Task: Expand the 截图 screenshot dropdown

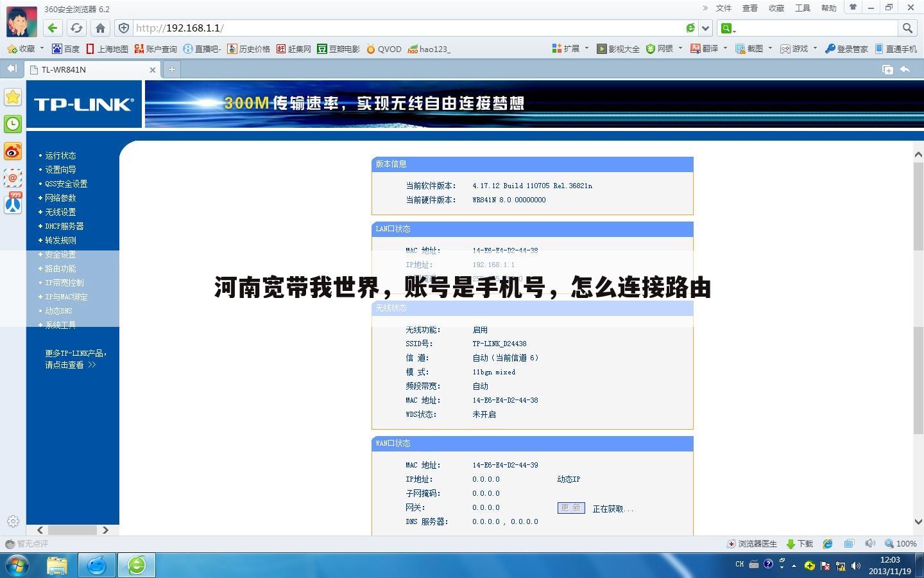Action: pyautogui.click(x=771, y=48)
